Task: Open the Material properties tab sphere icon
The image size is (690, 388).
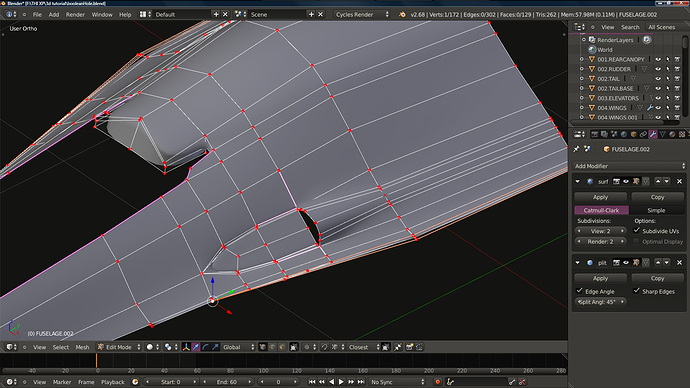Action: pos(672,134)
